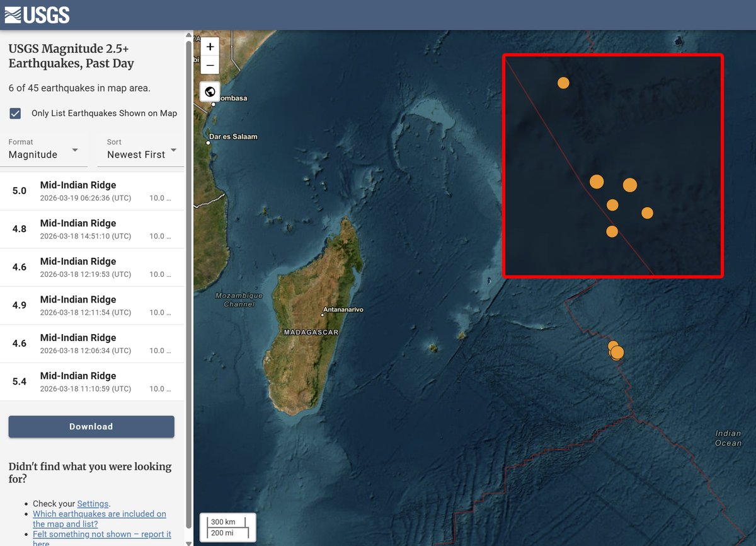Open Which earthquakes are included link
Image resolution: width=756 pixels, height=546 pixels.
(x=100, y=519)
